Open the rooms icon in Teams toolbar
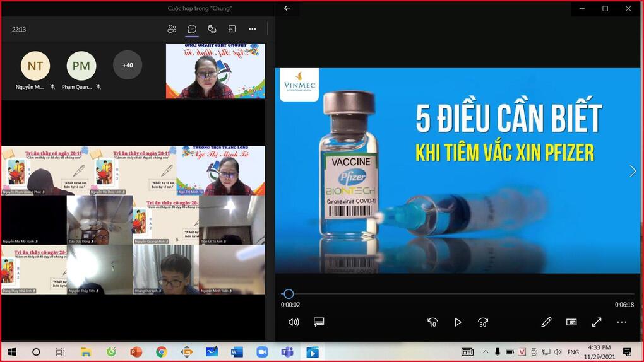 (232, 29)
